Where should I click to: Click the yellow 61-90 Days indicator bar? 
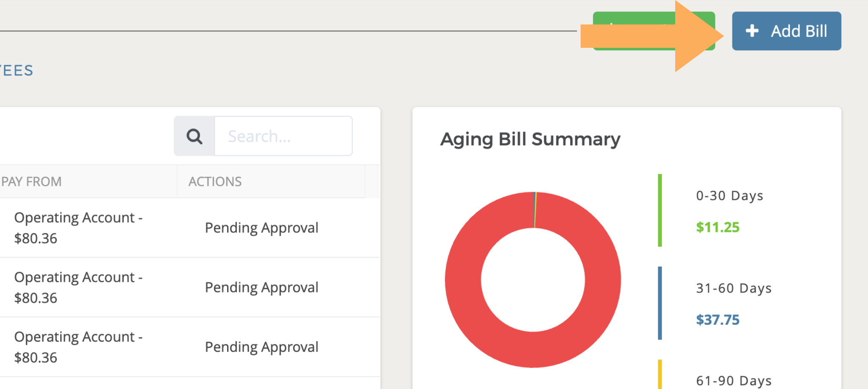tap(660, 374)
